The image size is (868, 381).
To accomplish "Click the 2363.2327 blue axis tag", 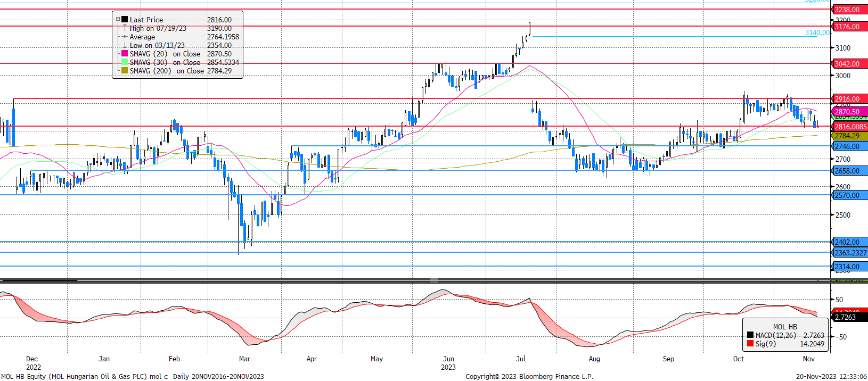I will click(x=850, y=253).
